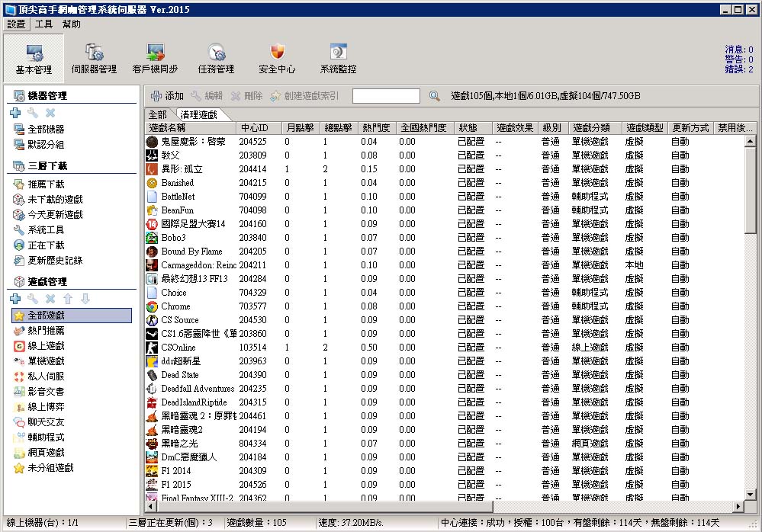This screenshot has height=532, width=762.
Task: Sort by the 中心ID column header
Action: [x=259, y=128]
